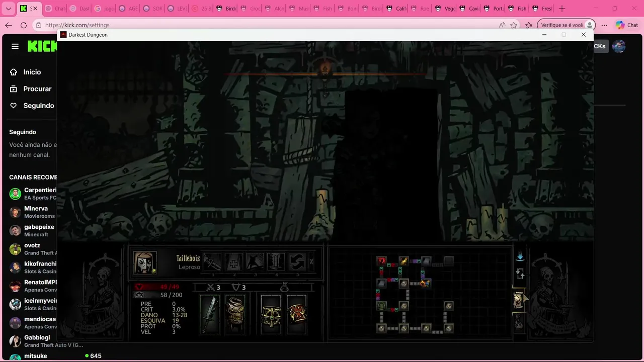Open the tab search dropdown arrow

pyautogui.click(x=9, y=9)
